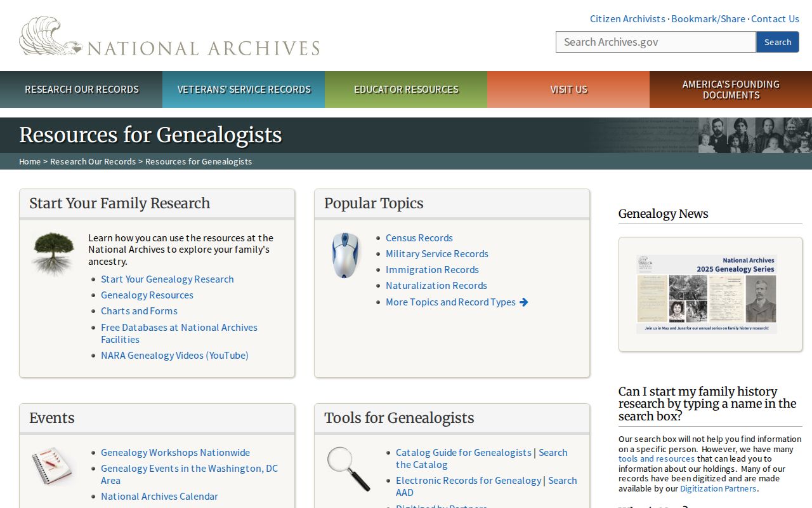
Task: Open the Military Service Records link
Action: pyautogui.click(x=437, y=253)
